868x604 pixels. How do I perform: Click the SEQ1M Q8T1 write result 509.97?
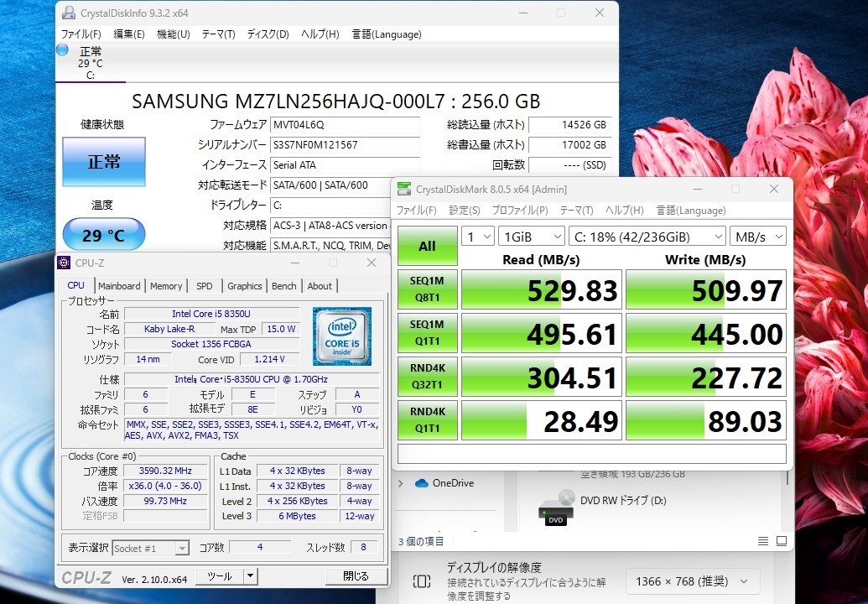(x=706, y=289)
